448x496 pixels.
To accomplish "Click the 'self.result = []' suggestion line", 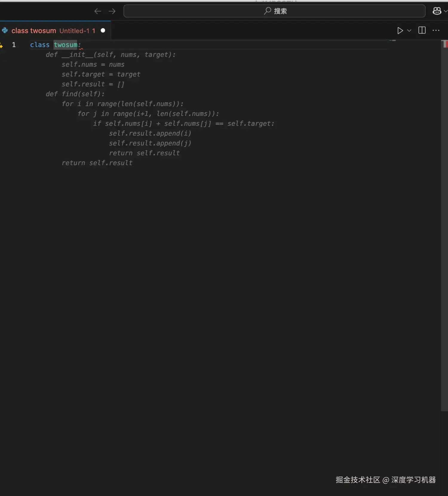I will [93, 84].
